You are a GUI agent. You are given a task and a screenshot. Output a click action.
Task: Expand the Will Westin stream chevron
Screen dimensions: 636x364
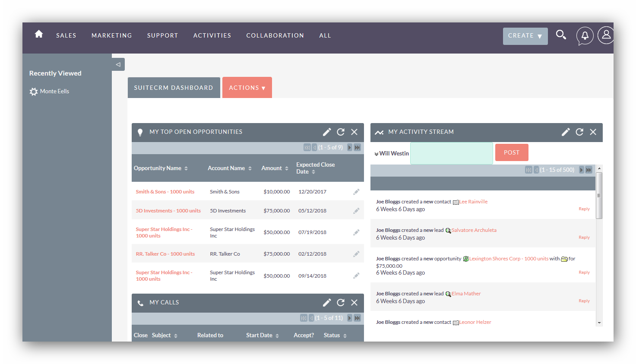point(377,154)
